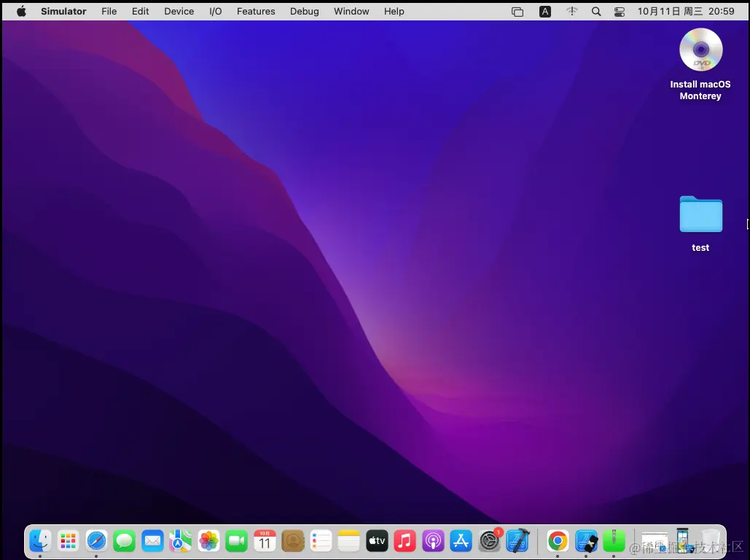Launch the App Store from Dock
Screen dimensions: 750x560
click(461, 541)
